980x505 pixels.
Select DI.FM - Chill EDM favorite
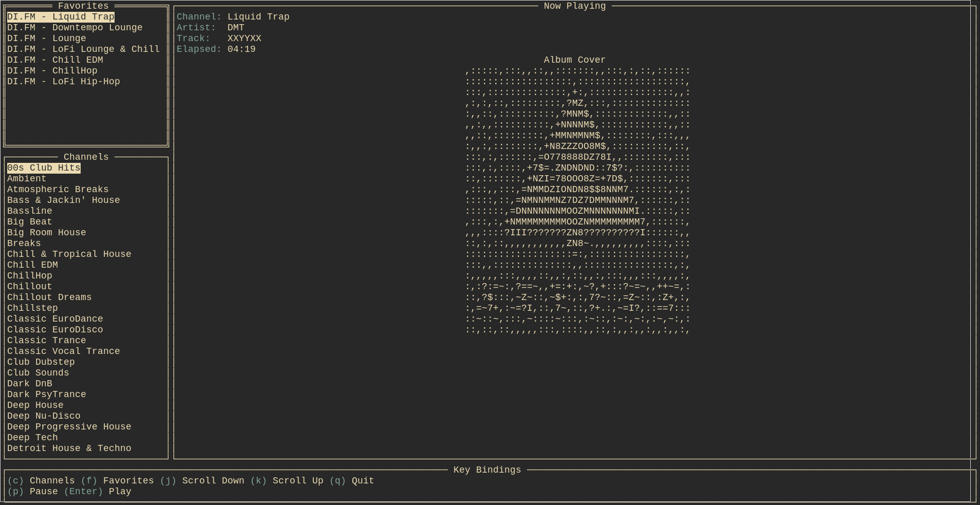pyautogui.click(x=55, y=60)
